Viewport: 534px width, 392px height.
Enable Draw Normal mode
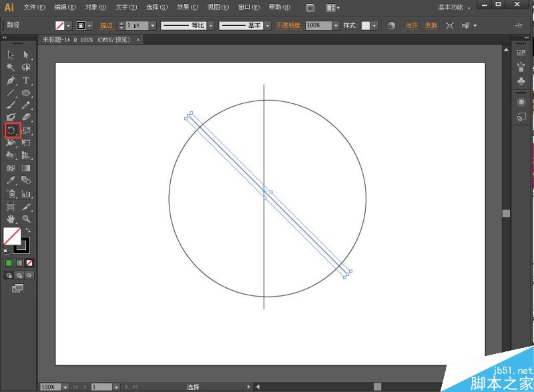coord(9,275)
